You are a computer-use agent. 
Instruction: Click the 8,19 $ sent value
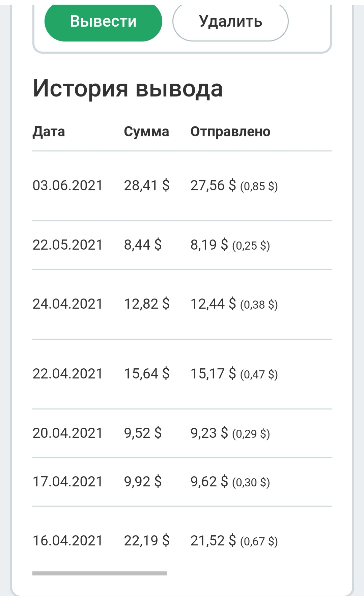209,245
